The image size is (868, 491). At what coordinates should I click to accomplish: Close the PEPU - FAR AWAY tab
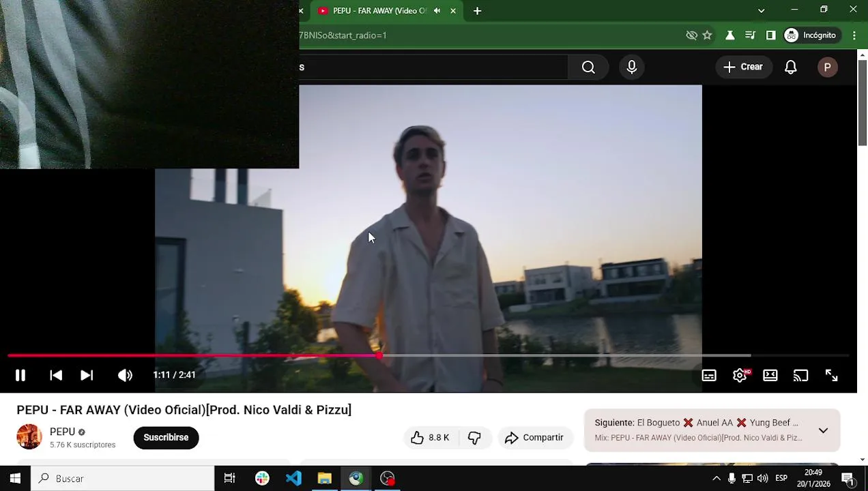452,11
